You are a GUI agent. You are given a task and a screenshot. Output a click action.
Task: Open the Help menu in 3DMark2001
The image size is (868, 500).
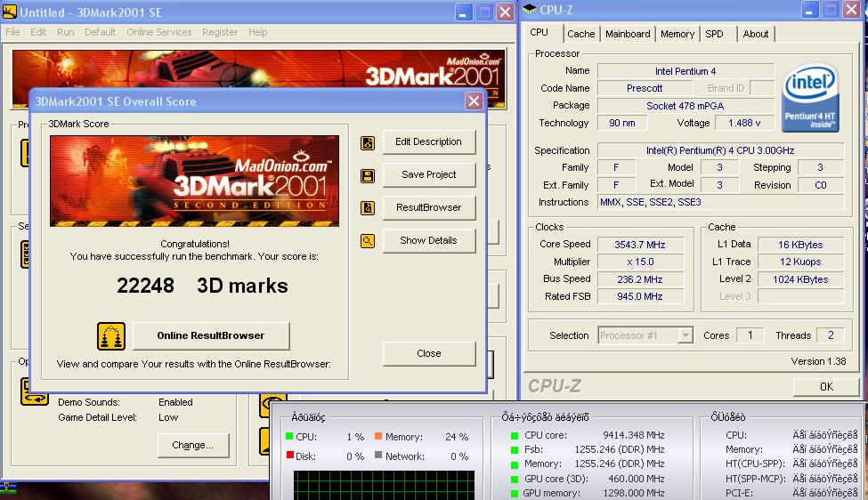[257, 32]
